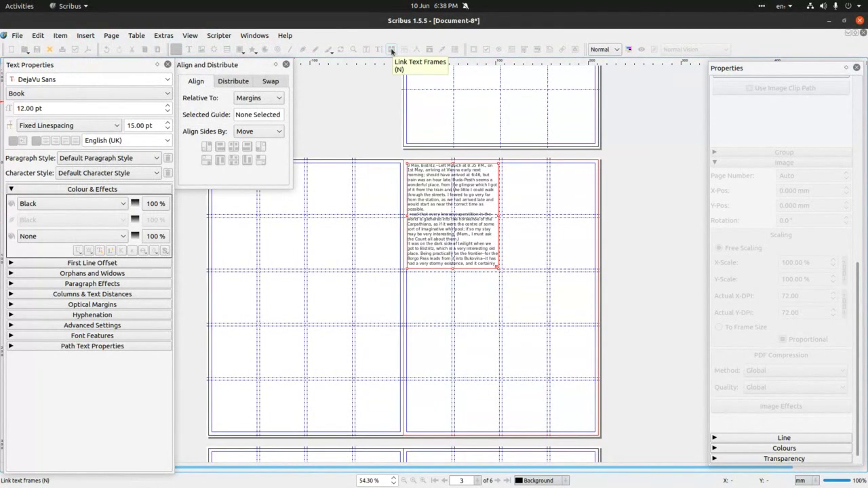
Task: Open the English (UK) language dropdown
Action: point(127,140)
